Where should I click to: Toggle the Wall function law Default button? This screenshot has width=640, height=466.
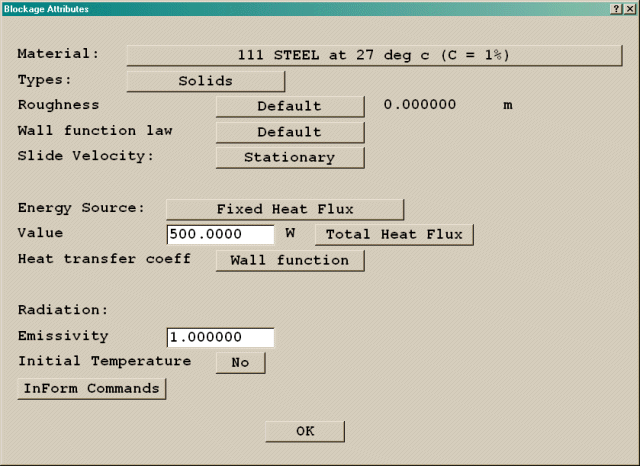click(289, 131)
